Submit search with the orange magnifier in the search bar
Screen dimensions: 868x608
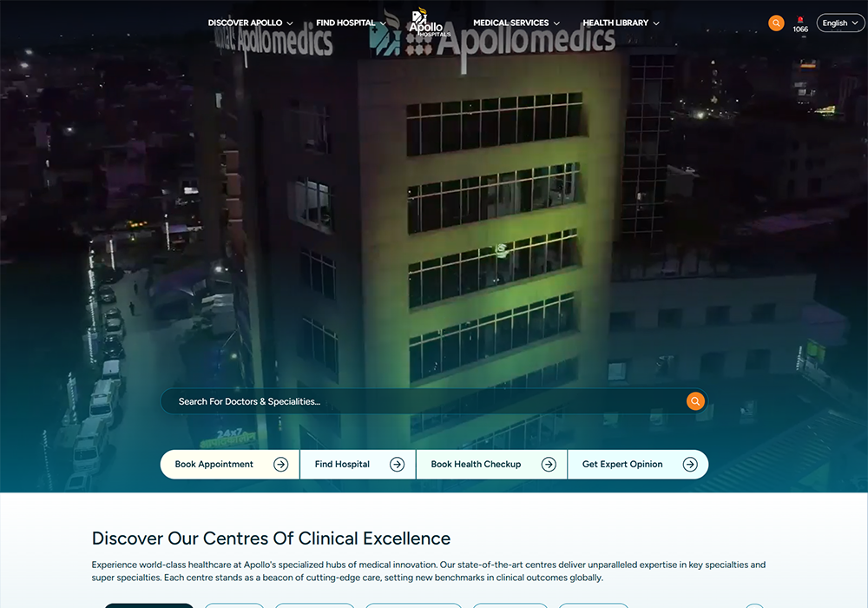[695, 401]
